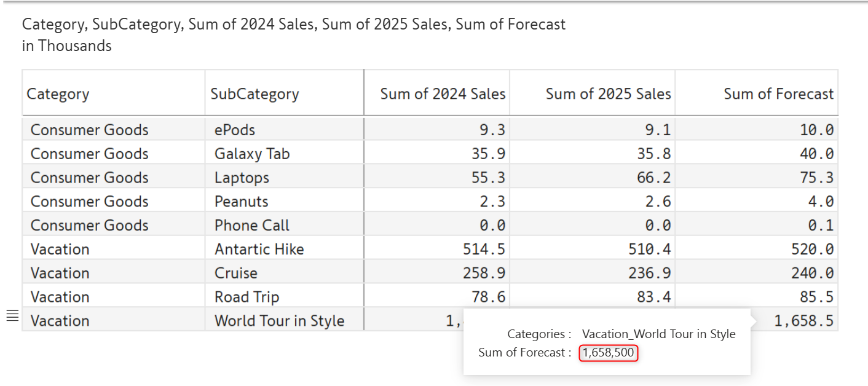868x386 pixels.
Task: Click the Peanuts row label
Action: click(241, 202)
